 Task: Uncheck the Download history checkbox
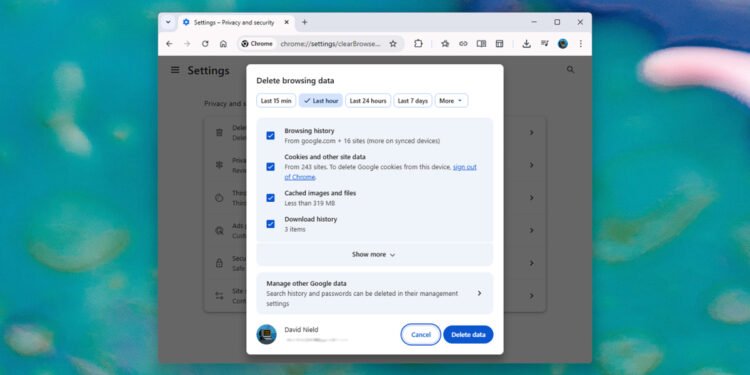point(270,224)
